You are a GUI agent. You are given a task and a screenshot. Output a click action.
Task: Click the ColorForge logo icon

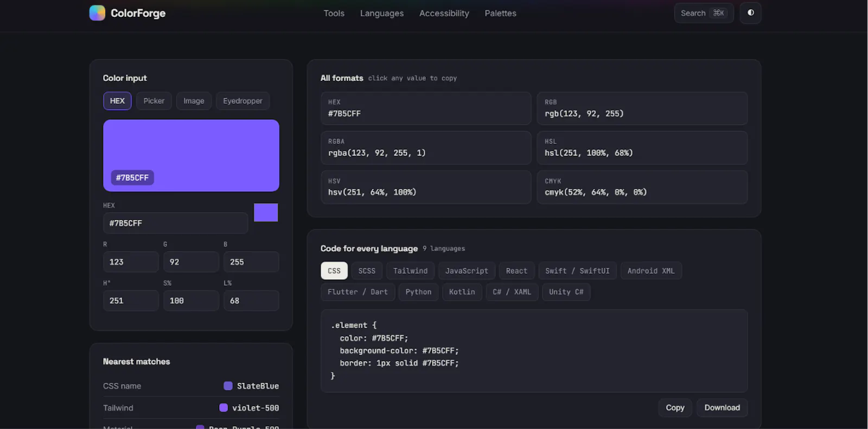pyautogui.click(x=97, y=13)
